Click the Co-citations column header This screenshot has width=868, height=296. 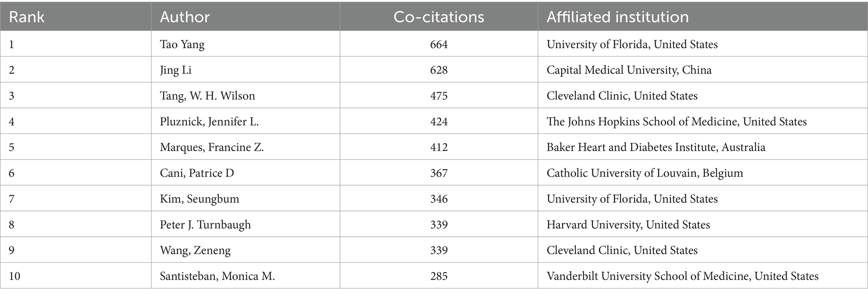coord(439,16)
